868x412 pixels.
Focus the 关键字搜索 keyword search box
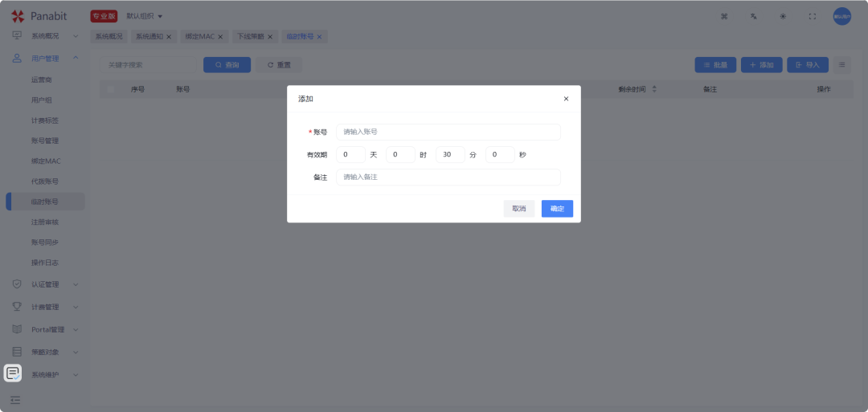pyautogui.click(x=148, y=65)
